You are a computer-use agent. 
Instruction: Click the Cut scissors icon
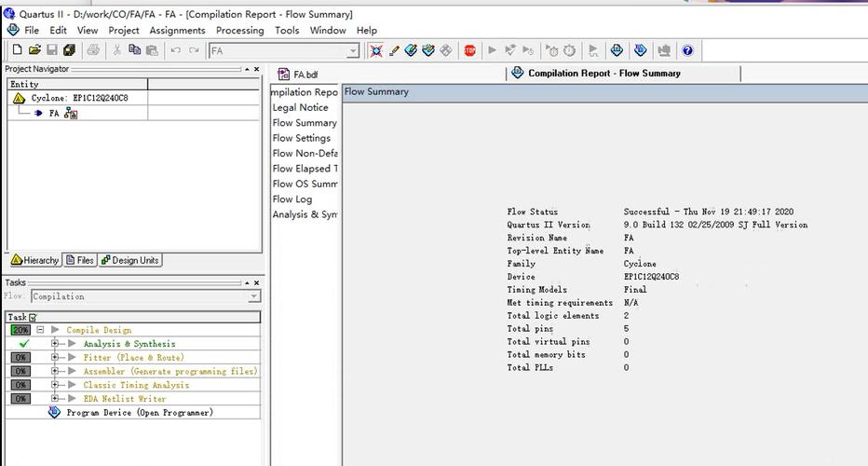[116, 50]
